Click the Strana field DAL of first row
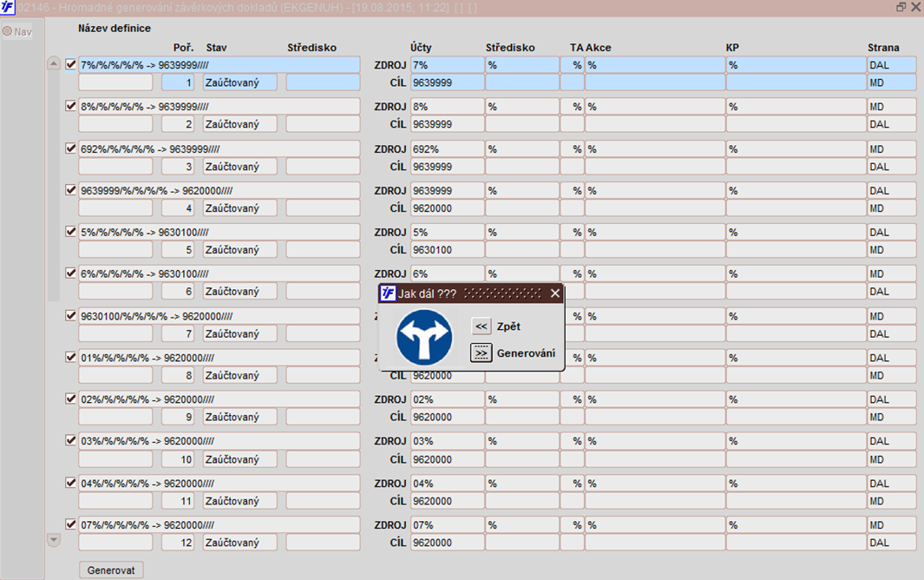924x580 pixels. (892, 65)
